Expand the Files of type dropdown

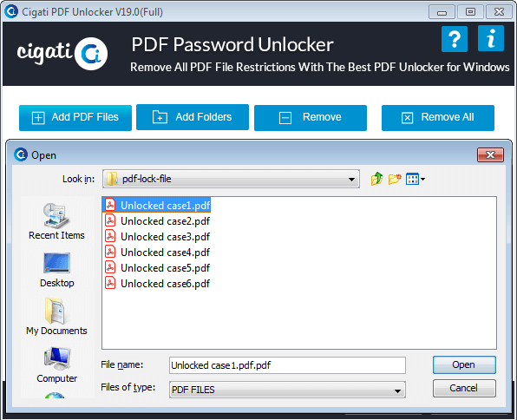(397, 390)
